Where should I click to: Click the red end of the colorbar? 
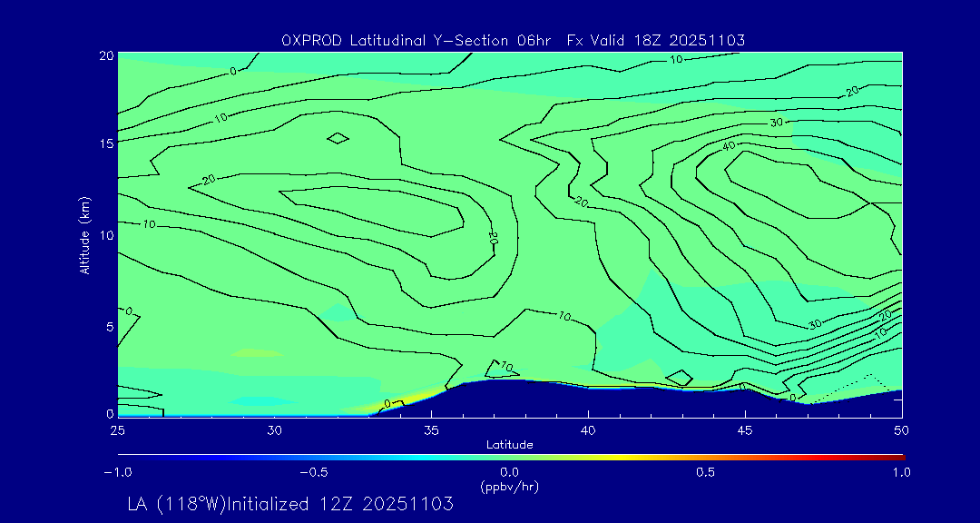pyautogui.click(x=898, y=457)
